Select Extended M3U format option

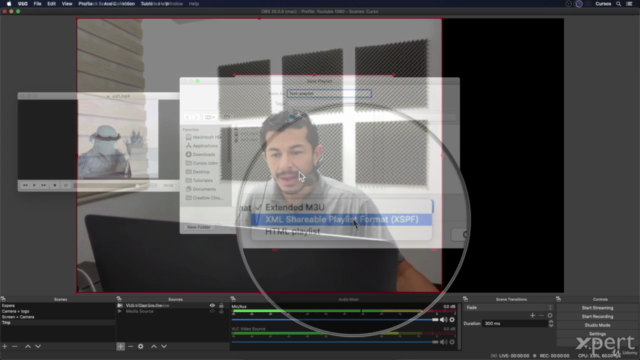pyautogui.click(x=295, y=207)
